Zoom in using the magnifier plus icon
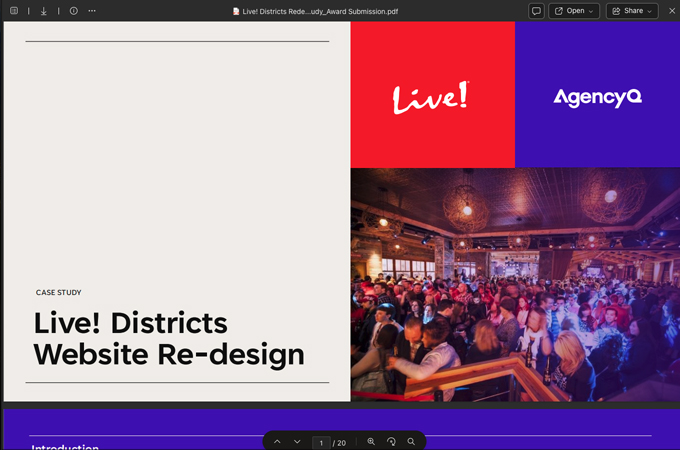This screenshot has height=450, width=680. (x=371, y=441)
